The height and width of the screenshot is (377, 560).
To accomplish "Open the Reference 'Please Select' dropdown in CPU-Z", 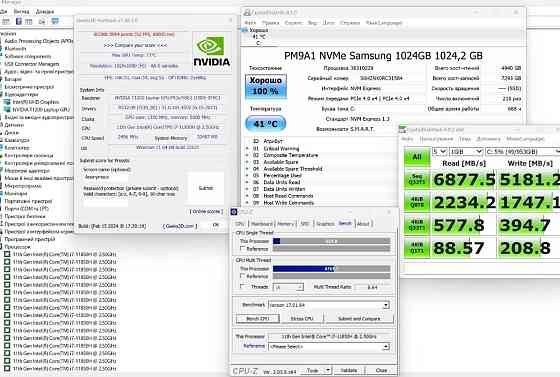I will pos(329,347).
